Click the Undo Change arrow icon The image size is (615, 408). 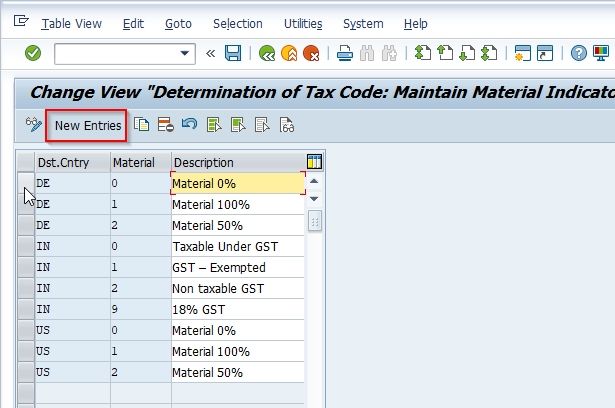point(190,125)
